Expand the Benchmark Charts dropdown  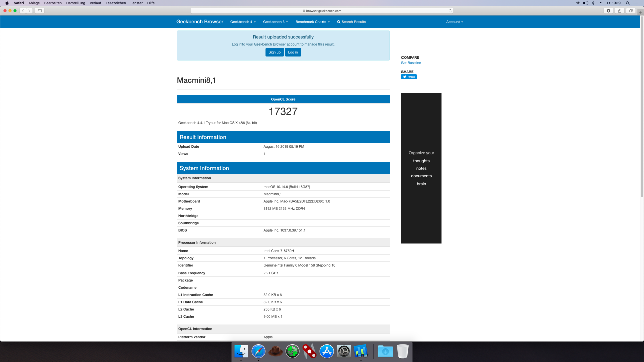tap(312, 22)
